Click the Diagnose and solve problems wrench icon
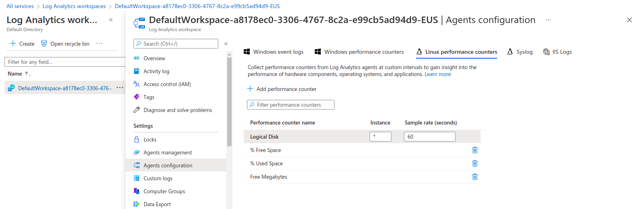The image size is (644, 209). [136, 110]
